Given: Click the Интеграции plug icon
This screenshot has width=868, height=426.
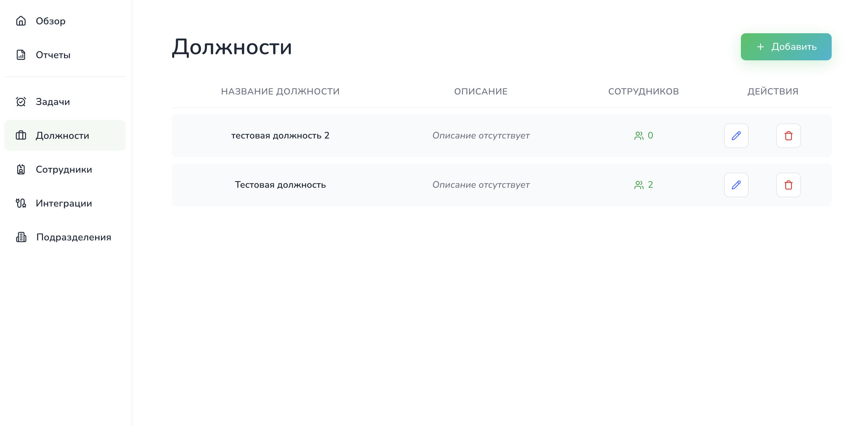Looking at the screenshot, I should [x=20, y=203].
